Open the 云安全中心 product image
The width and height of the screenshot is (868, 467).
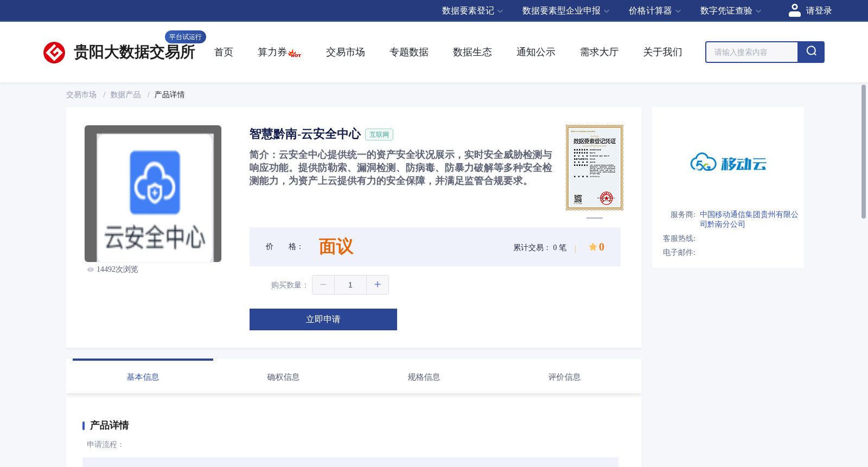[x=153, y=194]
